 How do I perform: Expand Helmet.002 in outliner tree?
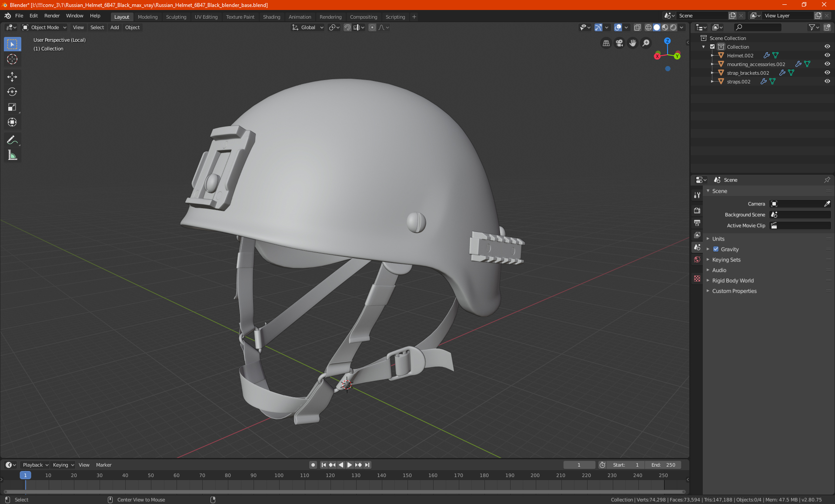point(712,56)
